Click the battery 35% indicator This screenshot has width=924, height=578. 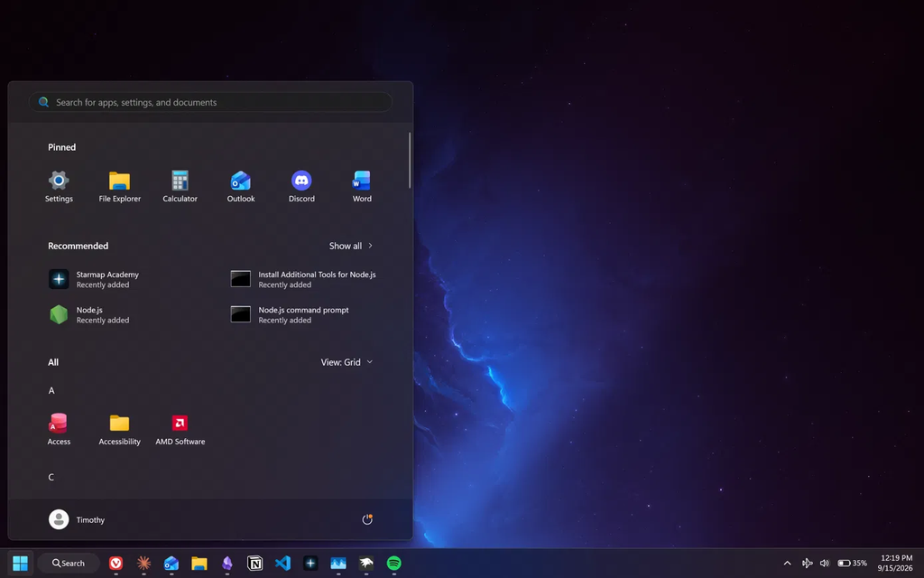tap(852, 564)
